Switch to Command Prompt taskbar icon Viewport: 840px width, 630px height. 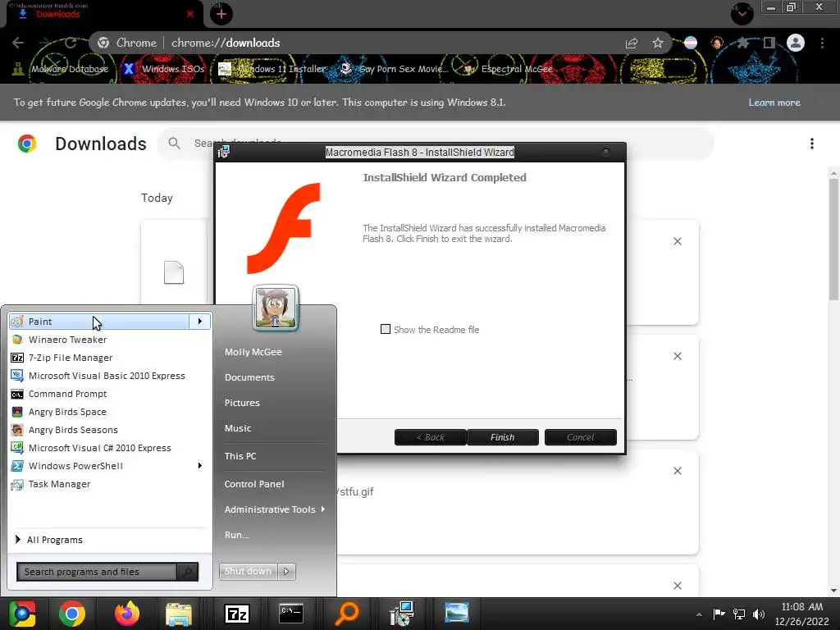pos(291,614)
